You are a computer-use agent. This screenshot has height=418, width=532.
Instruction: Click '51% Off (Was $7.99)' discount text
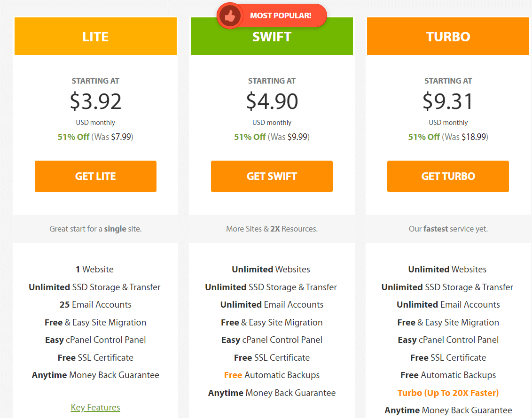95,137
